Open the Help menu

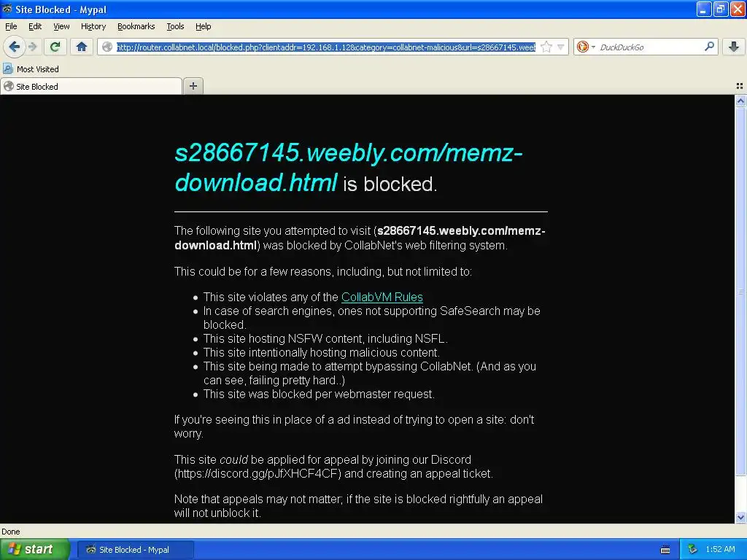tap(203, 26)
